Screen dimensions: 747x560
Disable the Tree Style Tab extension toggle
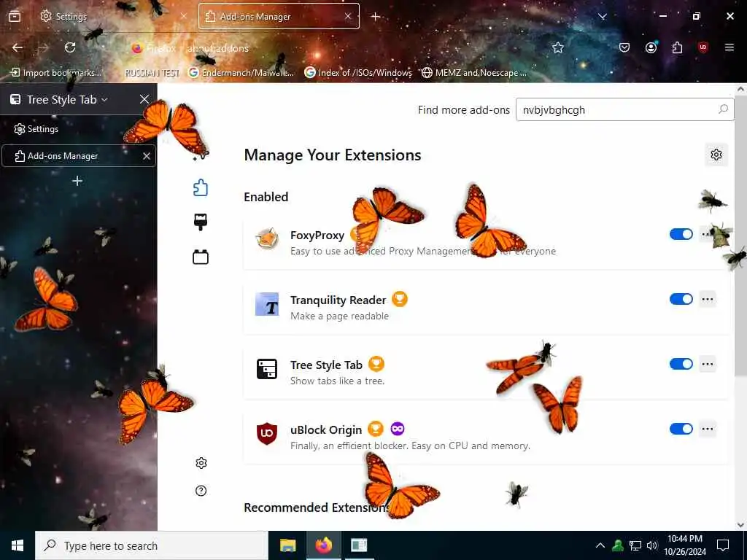coord(681,364)
